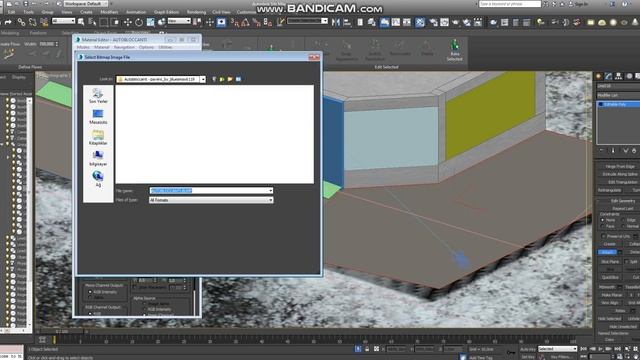Open the Modifier List dropdown

618,96
